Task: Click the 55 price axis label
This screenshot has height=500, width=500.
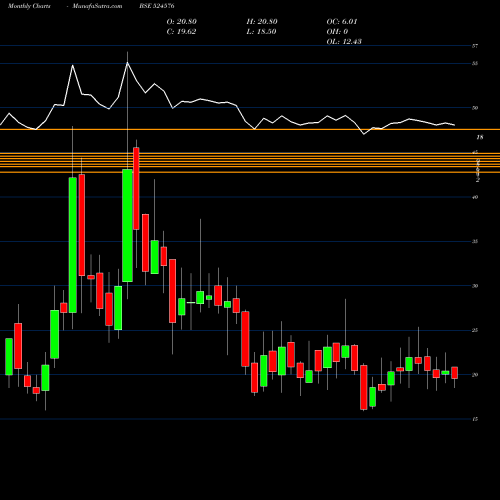Action: pyautogui.click(x=475, y=63)
